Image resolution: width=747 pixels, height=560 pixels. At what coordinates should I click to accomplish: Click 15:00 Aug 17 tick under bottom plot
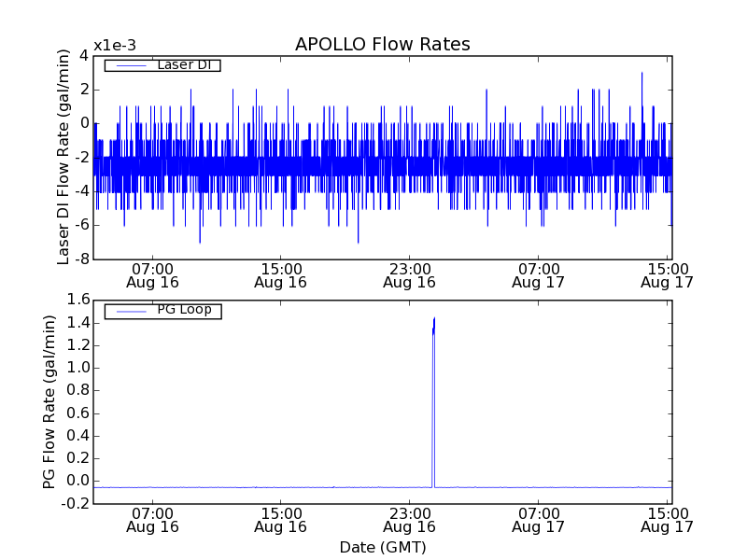click(667, 520)
